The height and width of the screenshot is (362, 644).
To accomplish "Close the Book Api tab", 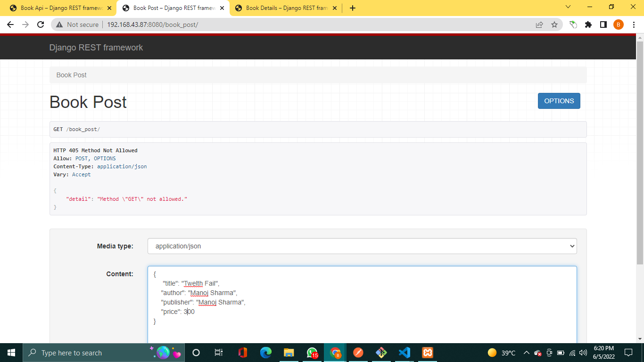I will tap(109, 8).
